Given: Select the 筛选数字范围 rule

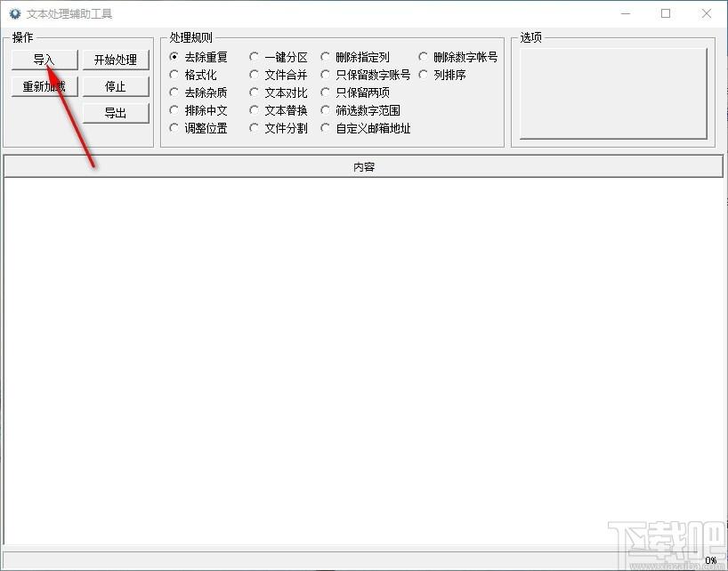Looking at the screenshot, I should [360, 110].
